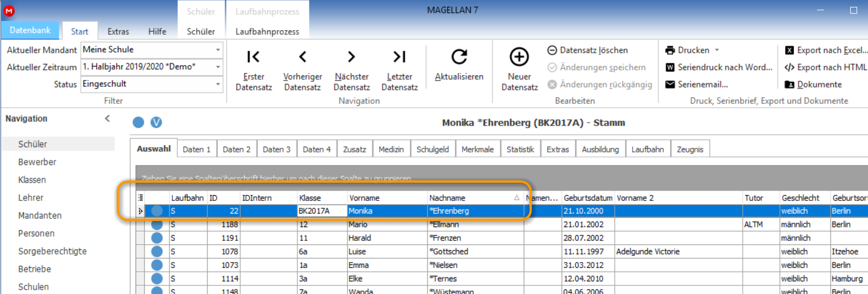Open the Laufbahn data tab

click(648, 150)
